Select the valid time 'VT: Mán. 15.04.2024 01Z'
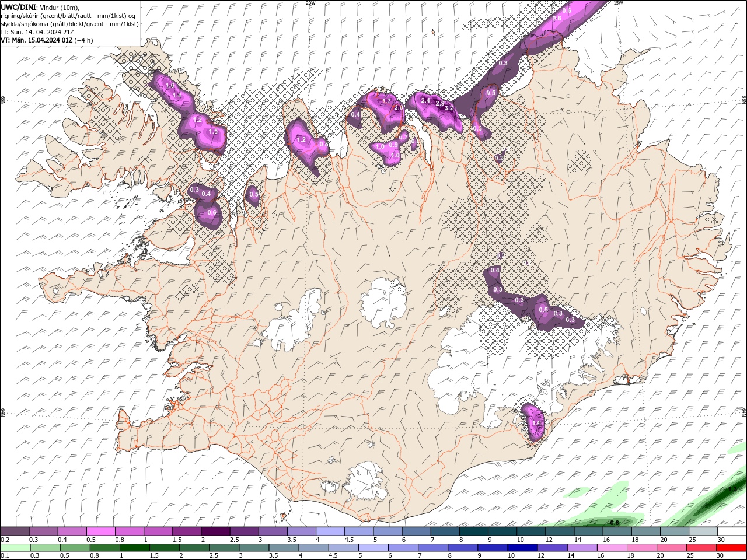This screenshot has width=747, height=560. point(36,40)
